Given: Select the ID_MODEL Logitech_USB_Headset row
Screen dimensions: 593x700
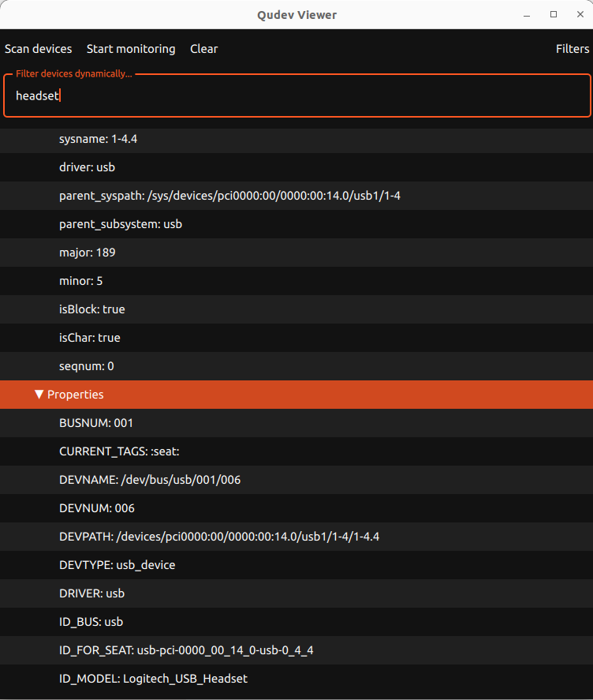Looking at the screenshot, I should [154, 679].
